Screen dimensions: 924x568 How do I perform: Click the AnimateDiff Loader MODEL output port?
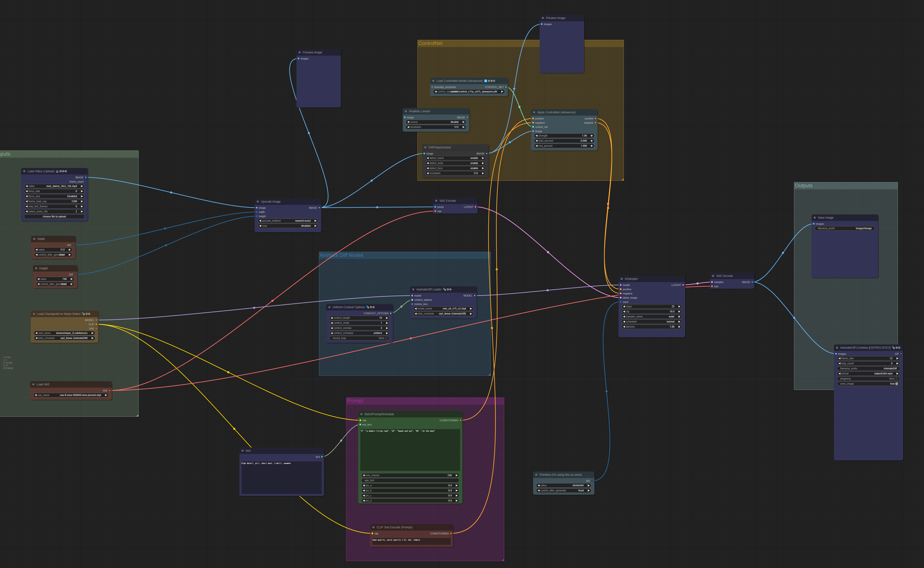click(475, 296)
